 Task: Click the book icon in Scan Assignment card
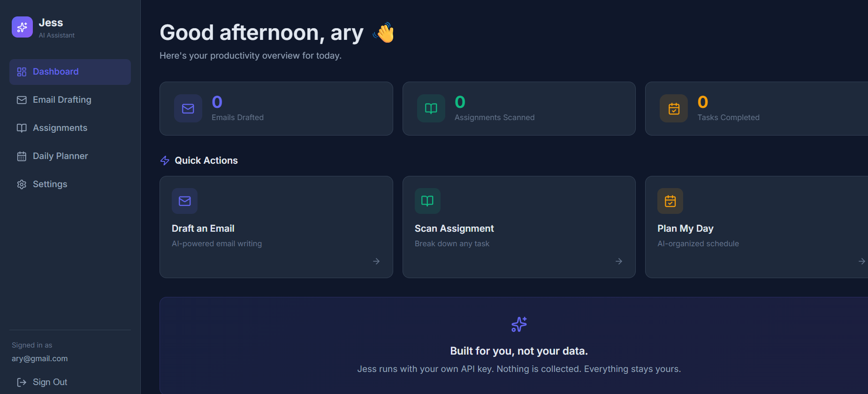[427, 201]
